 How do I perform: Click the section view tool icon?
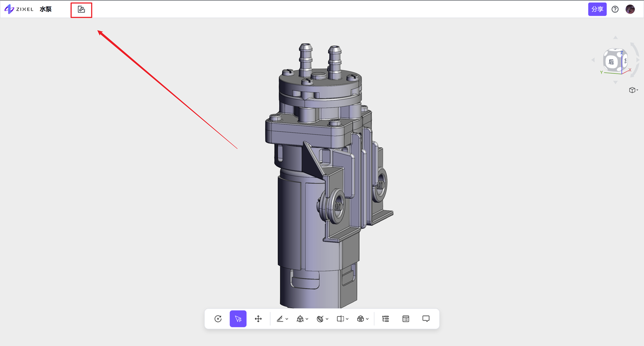[x=340, y=319]
